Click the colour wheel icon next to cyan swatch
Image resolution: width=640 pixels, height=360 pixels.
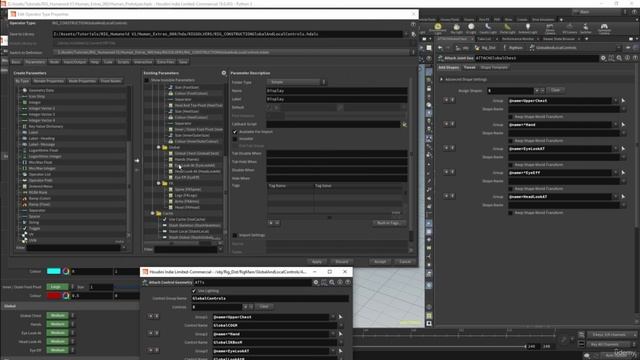[x=66, y=271]
